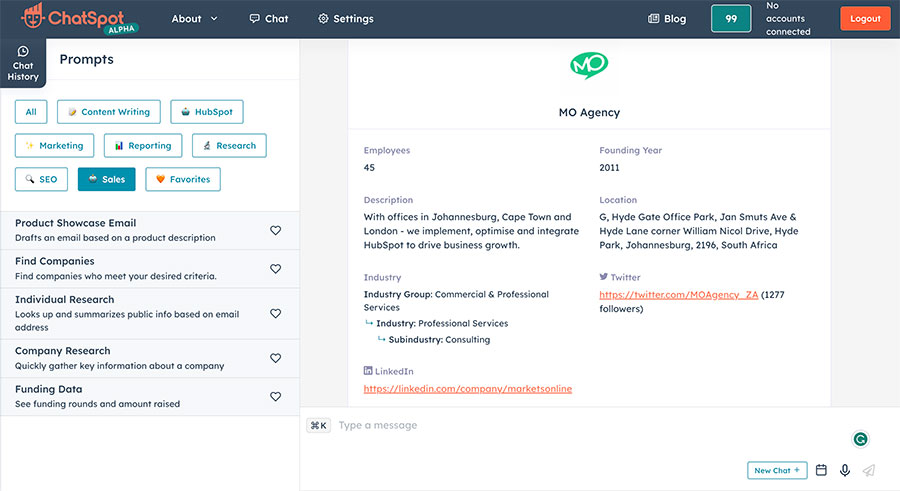Open the Find Companies prompt
Viewport: 900px width, 491px height.
point(150,269)
